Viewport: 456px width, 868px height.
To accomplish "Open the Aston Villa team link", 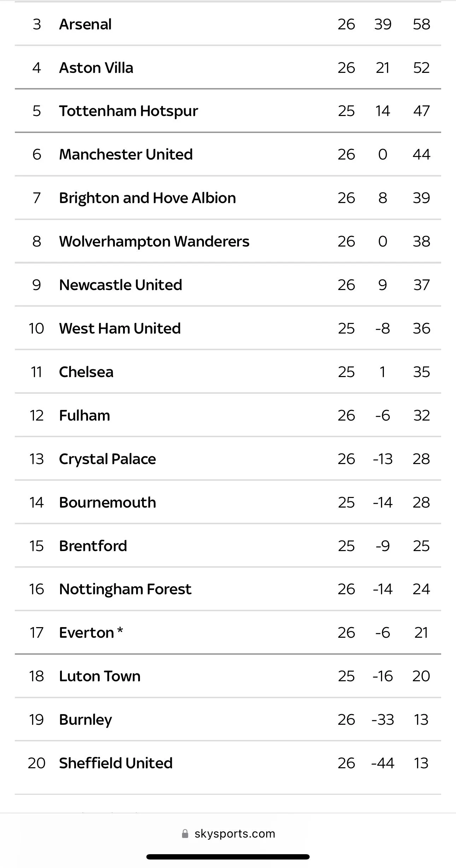I will point(96,68).
